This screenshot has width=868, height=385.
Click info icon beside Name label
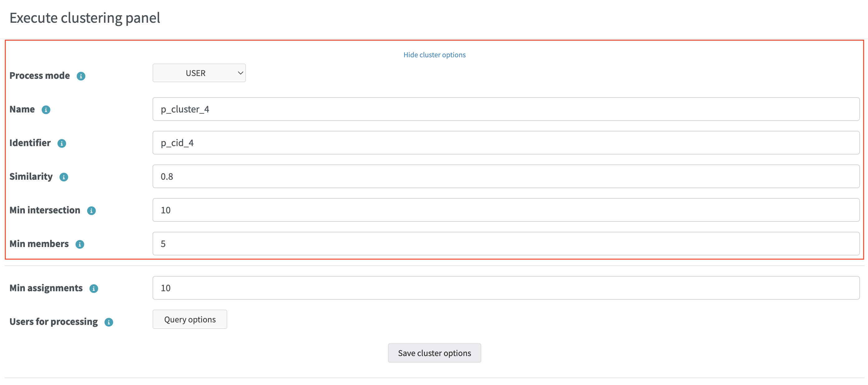point(46,110)
